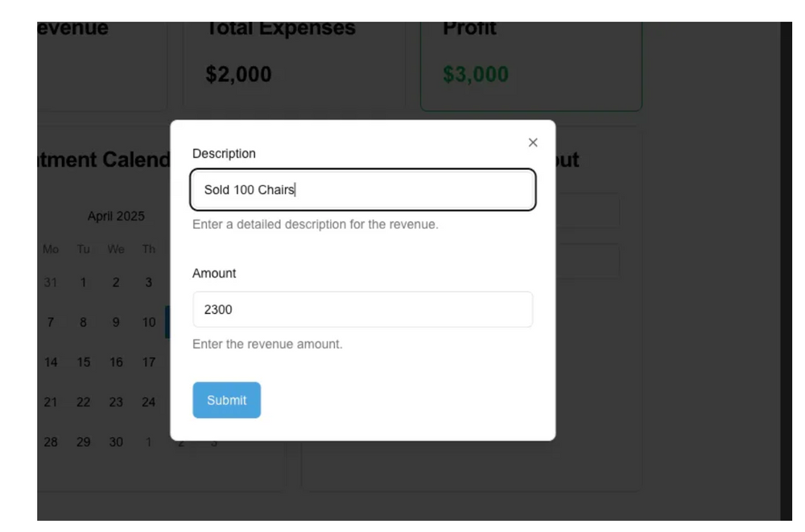
Task: Select the highlighted date 10 on the calendar
Action: 148,322
